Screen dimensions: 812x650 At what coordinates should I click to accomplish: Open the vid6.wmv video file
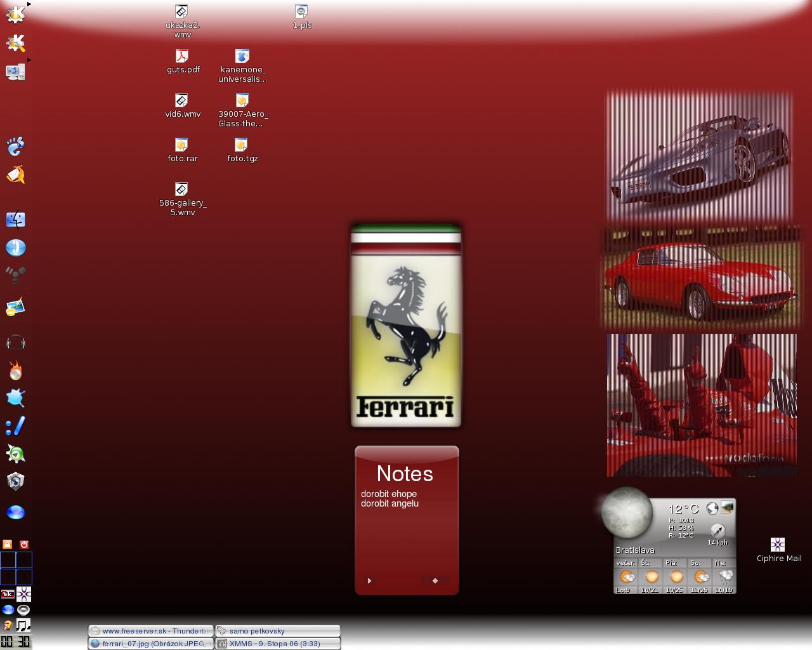pyautogui.click(x=183, y=106)
